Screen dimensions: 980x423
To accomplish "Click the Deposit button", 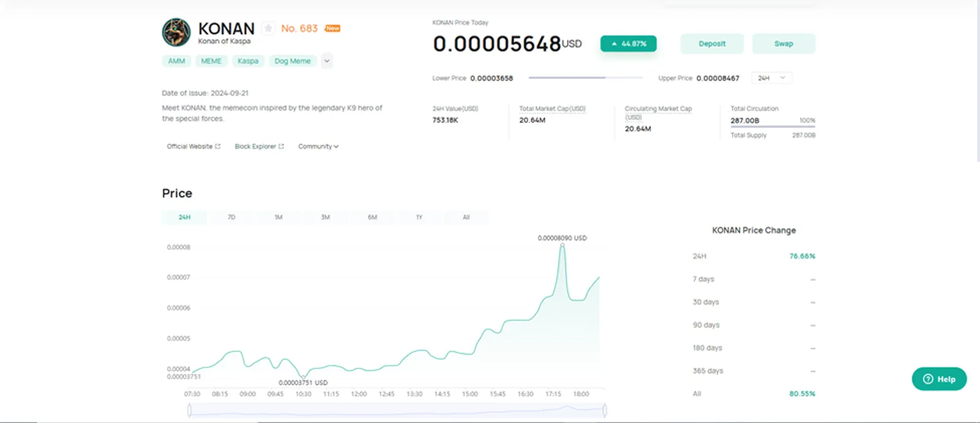I will pos(712,43).
